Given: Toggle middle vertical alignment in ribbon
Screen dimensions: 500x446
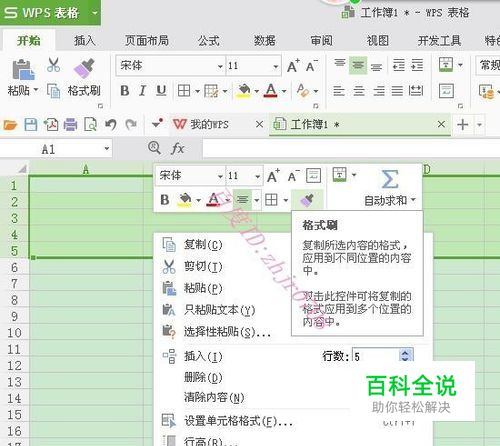Looking at the screenshot, I should (358, 65).
